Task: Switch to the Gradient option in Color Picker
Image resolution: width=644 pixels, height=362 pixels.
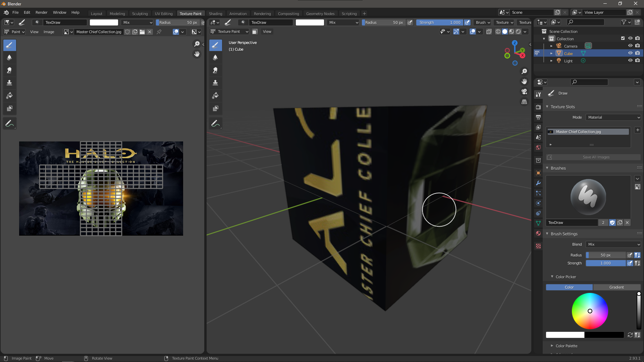Action: [x=616, y=287]
